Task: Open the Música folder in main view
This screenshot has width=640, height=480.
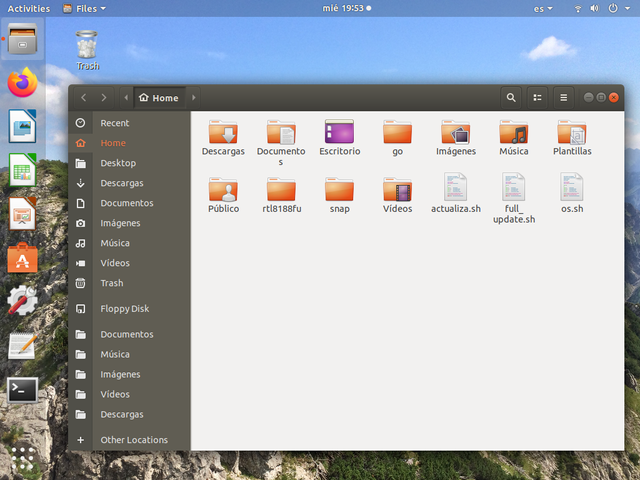Action: coord(513,133)
